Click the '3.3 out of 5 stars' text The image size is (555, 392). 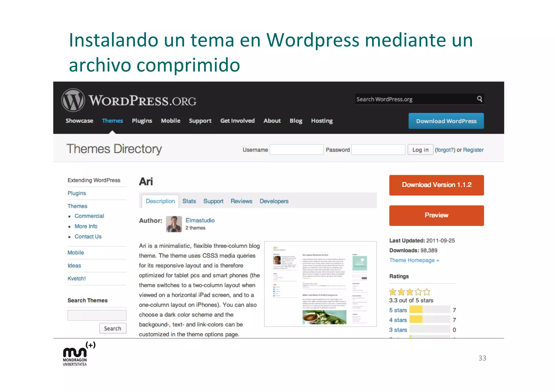411,300
